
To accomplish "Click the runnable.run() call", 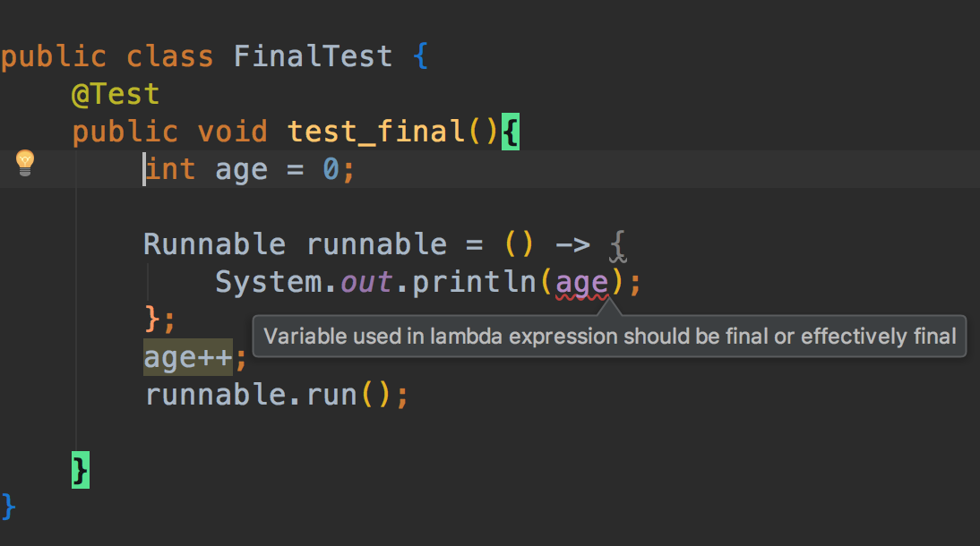I will pos(268,396).
